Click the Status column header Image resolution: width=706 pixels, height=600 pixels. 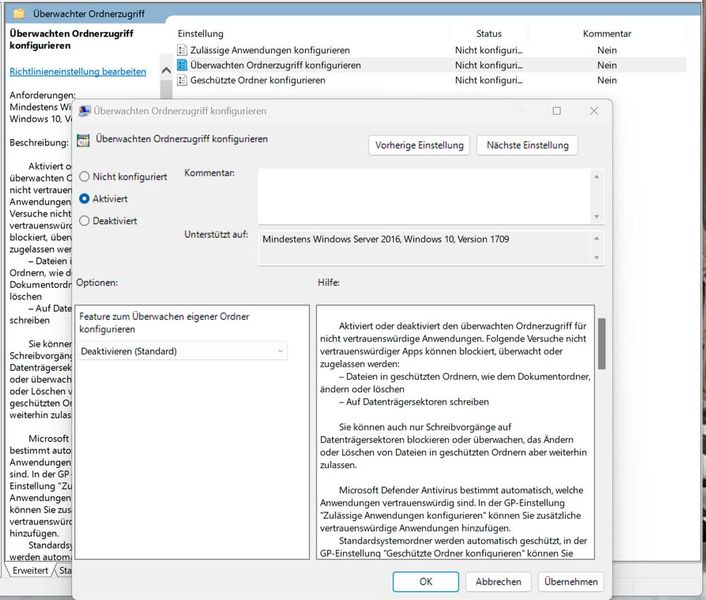click(x=489, y=34)
